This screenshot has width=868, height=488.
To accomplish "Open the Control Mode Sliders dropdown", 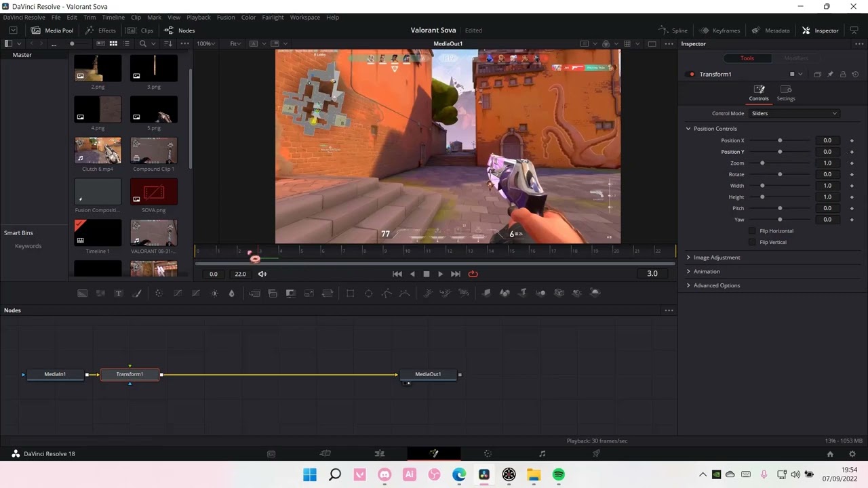I will [x=794, y=113].
